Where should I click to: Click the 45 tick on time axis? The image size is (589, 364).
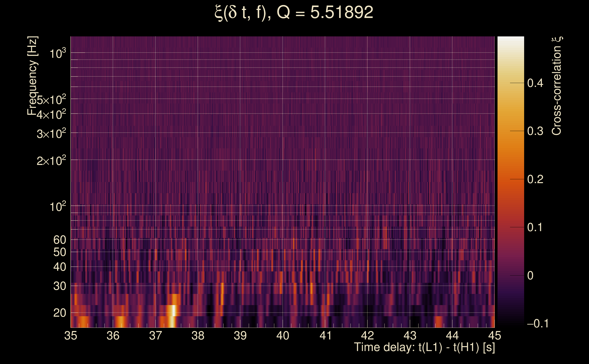tap(495, 336)
